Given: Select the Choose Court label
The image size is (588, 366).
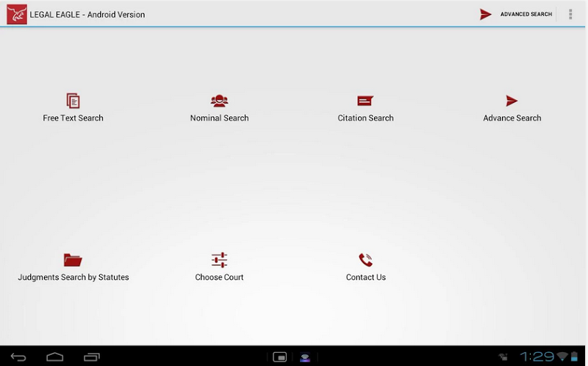Looking at the screenshot, I should [x=219, y=277].
